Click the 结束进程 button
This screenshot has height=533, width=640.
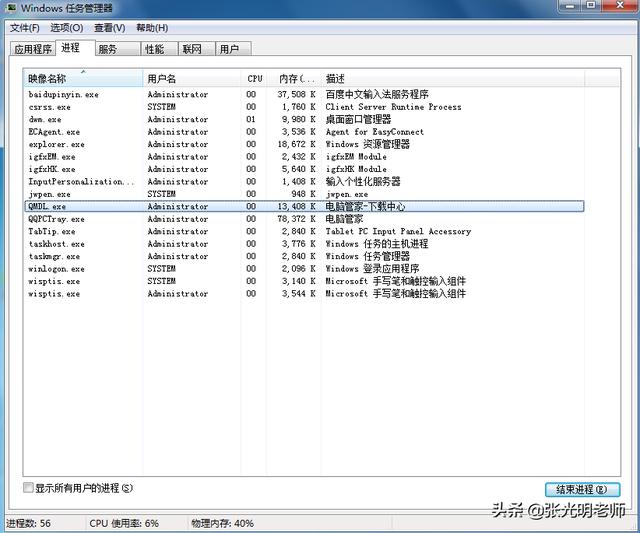point(582,489)
